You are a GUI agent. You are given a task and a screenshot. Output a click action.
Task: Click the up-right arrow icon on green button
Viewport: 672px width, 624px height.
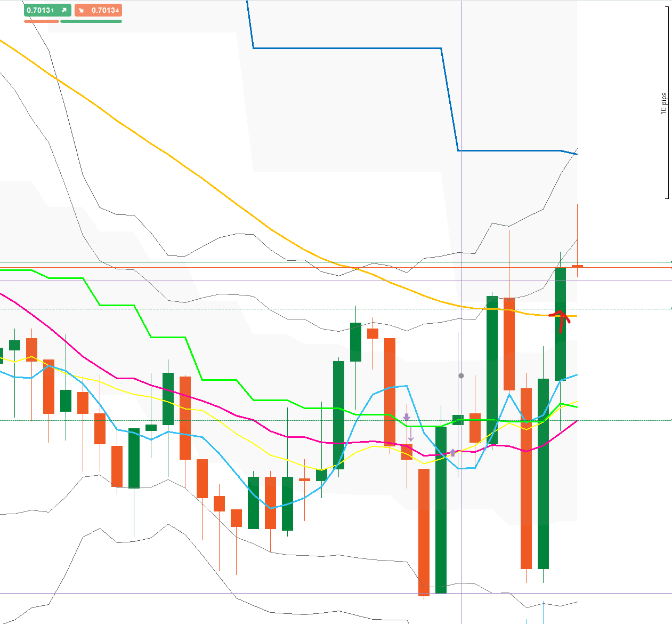[64, 10]
